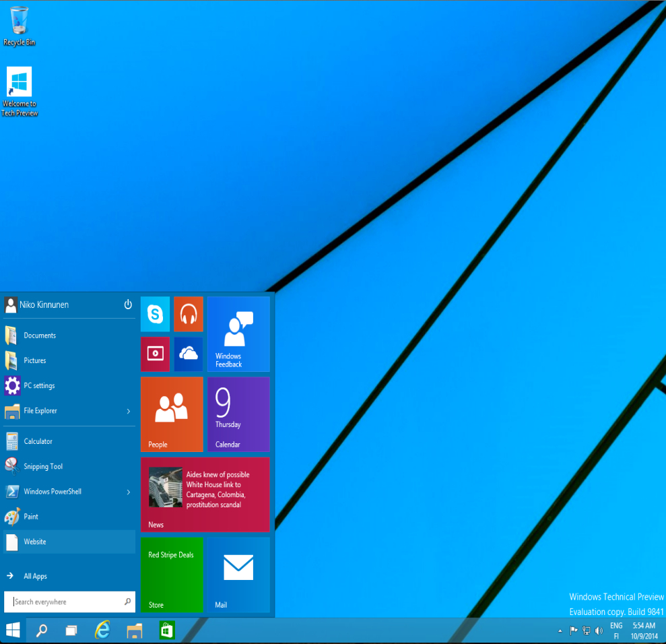Screen dimensions: 666x644
Task: Click the magnifier icon in search box
Action: click(x=127, y=602)
